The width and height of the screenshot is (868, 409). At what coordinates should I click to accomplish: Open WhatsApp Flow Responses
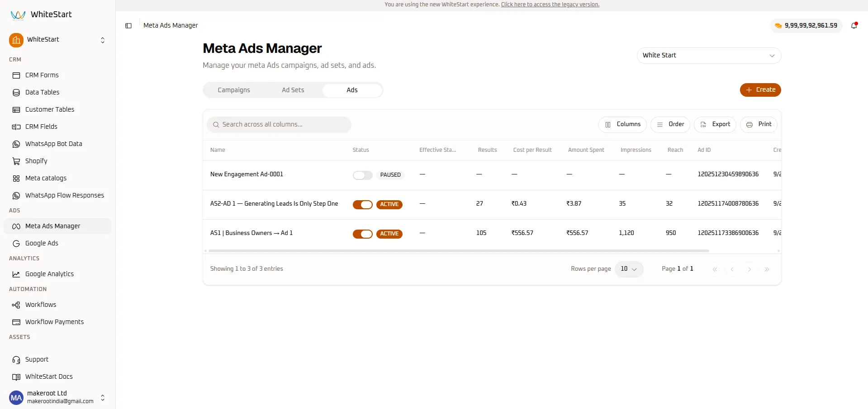tap(58, 195)
